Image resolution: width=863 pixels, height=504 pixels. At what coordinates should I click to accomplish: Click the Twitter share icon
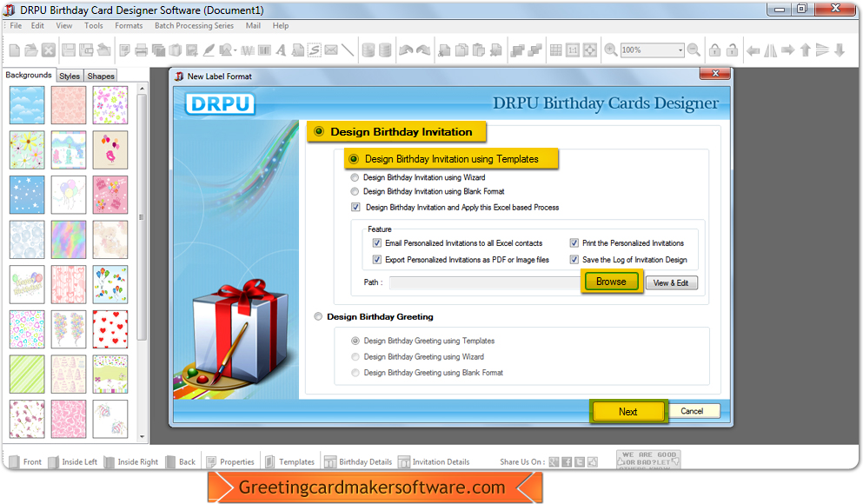point(580,462)
